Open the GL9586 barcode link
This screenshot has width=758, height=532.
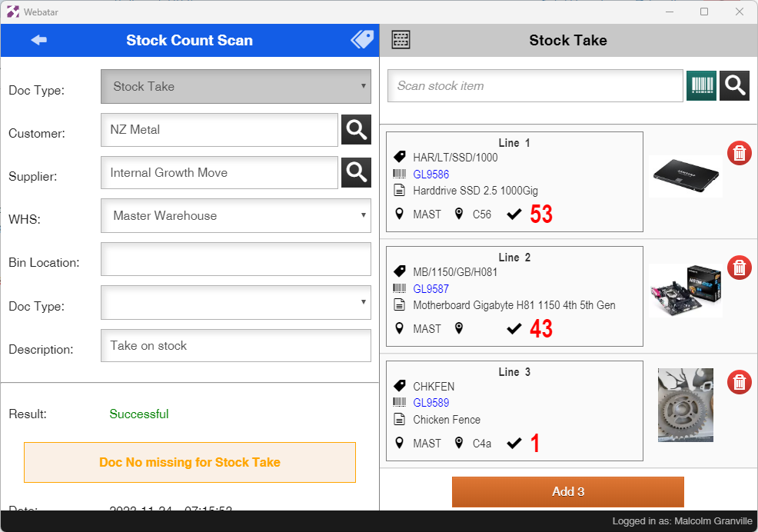point(431,175)
